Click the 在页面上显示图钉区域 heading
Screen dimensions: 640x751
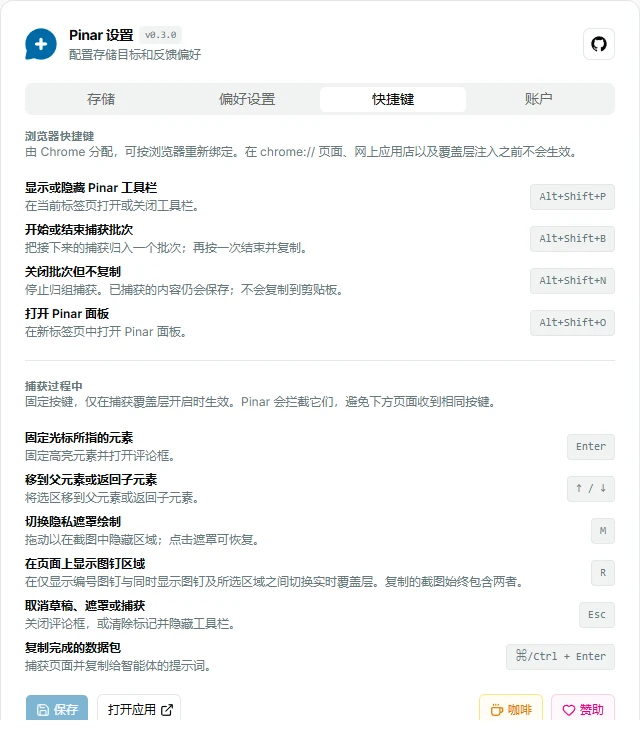(85, 564)
